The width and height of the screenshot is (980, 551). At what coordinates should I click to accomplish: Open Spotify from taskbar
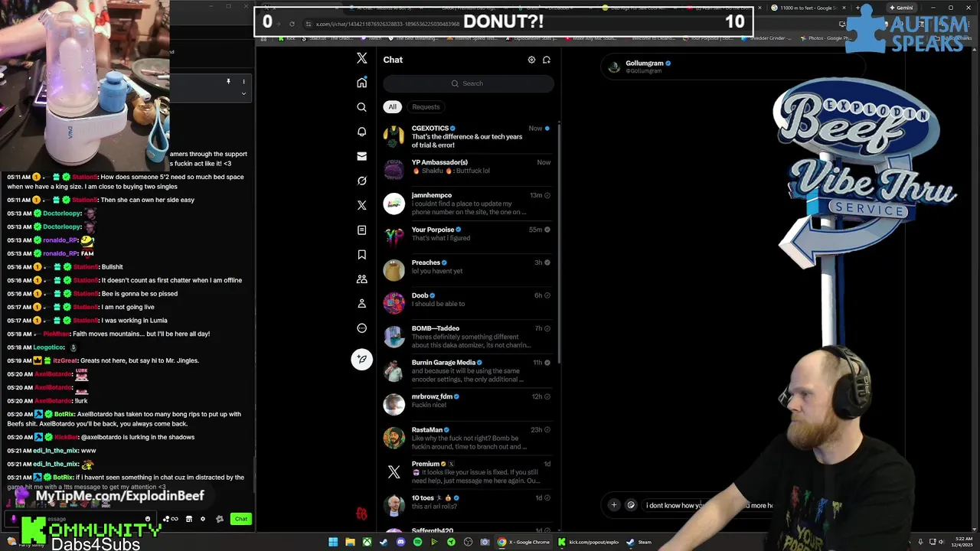click(x=417, y=542)
